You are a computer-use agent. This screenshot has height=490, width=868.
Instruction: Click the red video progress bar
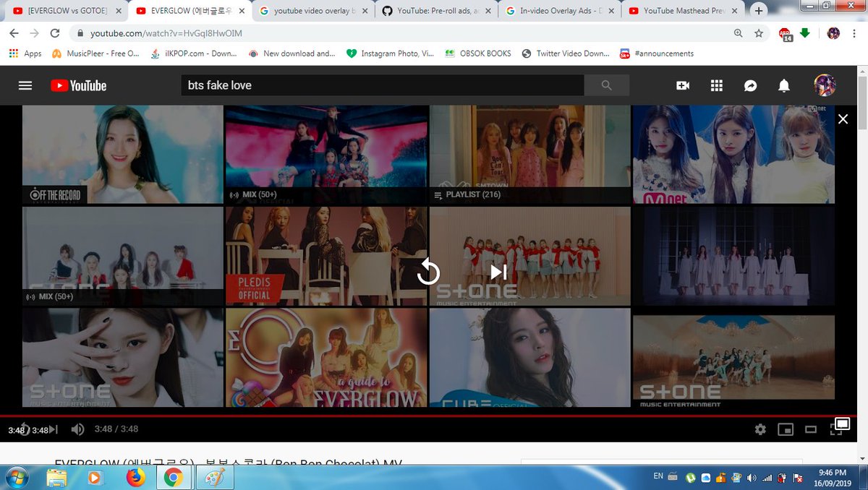pyautogui.click(x=428, y=416)
